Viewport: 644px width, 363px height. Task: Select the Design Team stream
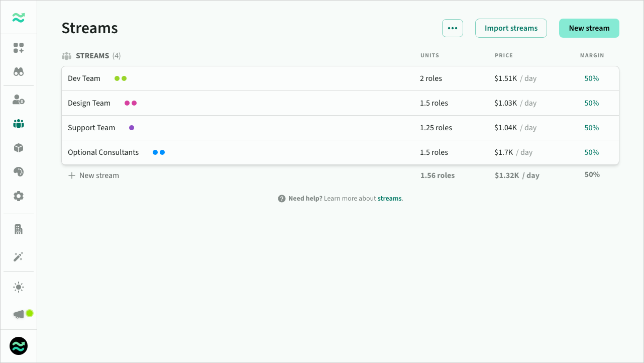(89, 103)
